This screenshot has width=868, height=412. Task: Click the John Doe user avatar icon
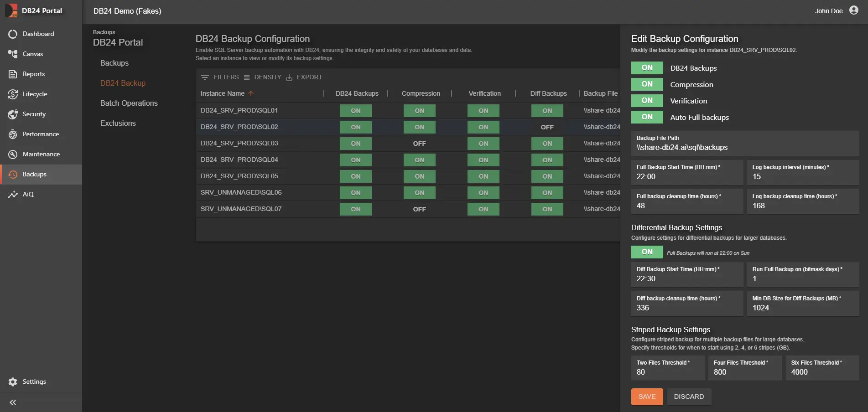[853, 10]
